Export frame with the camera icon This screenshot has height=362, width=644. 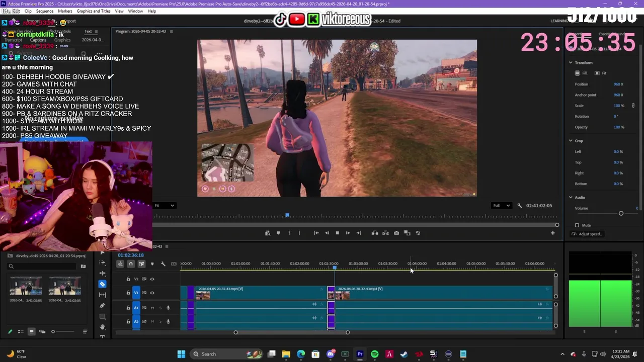tap(396, 233)
